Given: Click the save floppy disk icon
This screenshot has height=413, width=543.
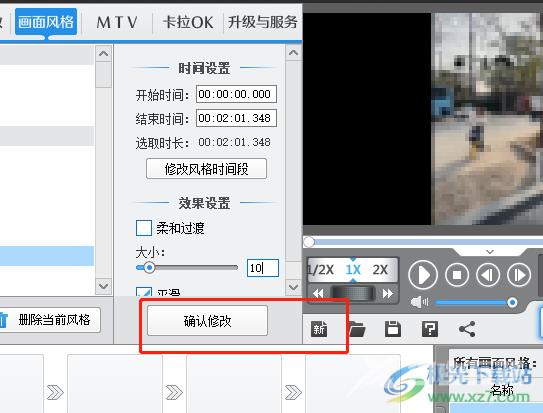Looking at the screenshot, I should pyautogui.click(x=393, y=329).
